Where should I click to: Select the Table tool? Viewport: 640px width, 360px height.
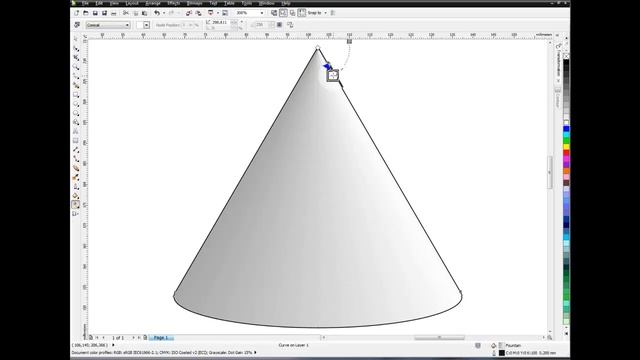pyautogui.click(x=76, y=140)
